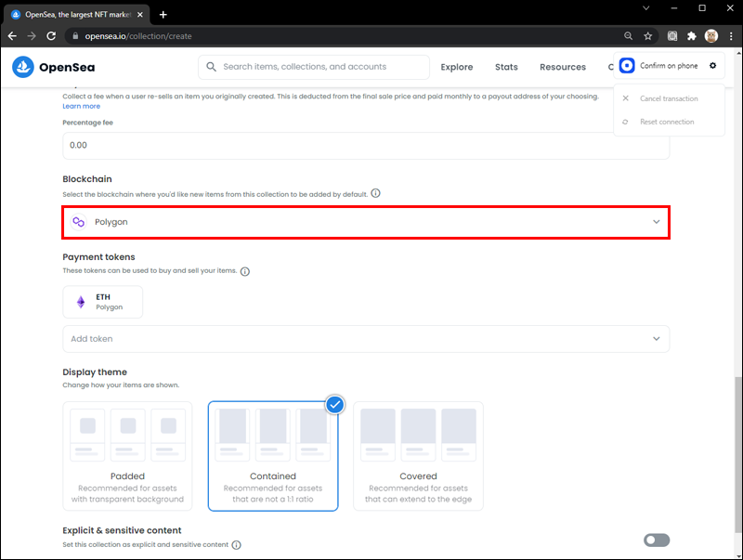Click the Coinbase Wallet icon in popup

[x=627, y=65]
